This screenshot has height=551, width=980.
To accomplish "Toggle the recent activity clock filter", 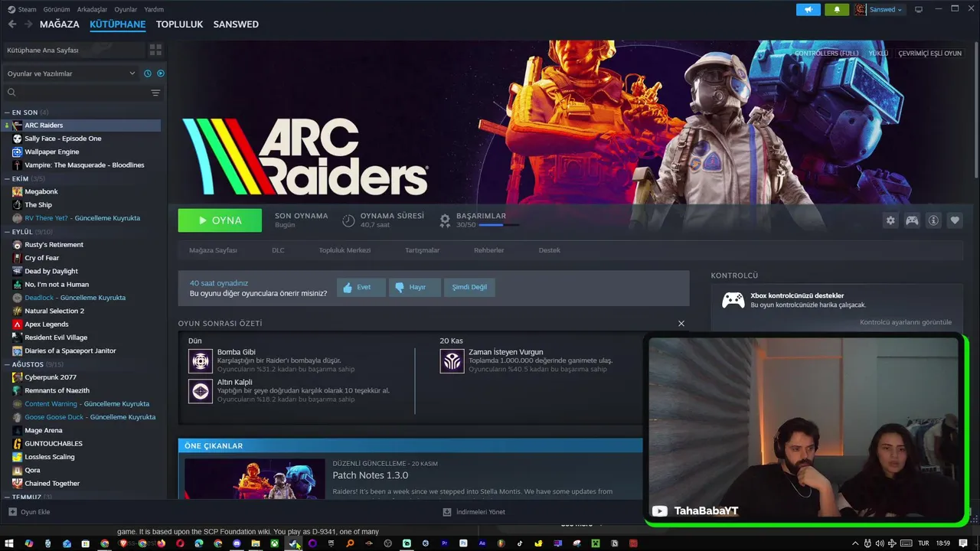I will 148,73.
